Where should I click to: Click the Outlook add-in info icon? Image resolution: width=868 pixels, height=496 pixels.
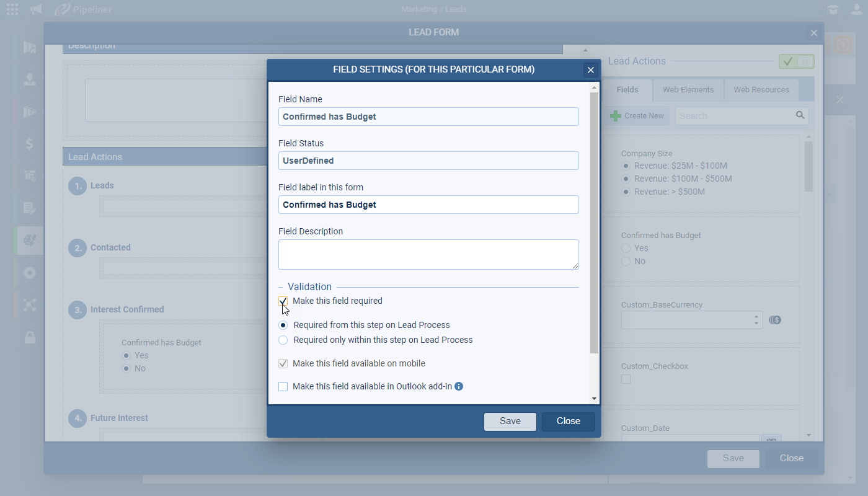point(459,386)
